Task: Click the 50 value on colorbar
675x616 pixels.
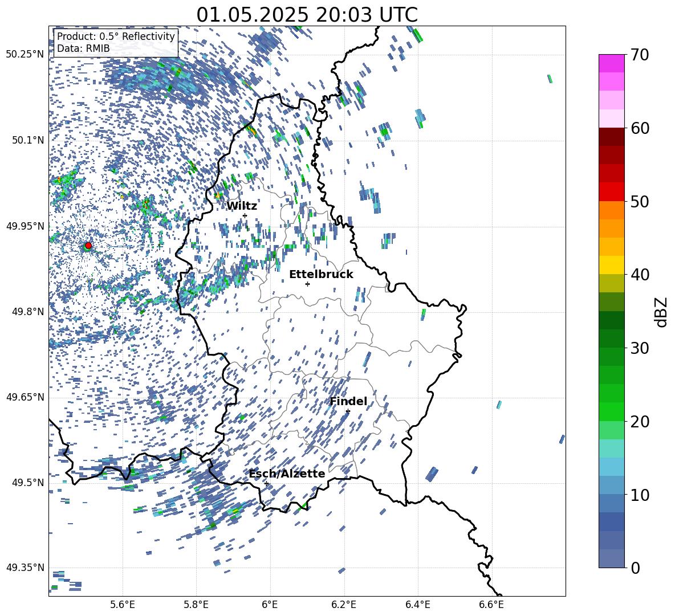Action: [640, 201]
